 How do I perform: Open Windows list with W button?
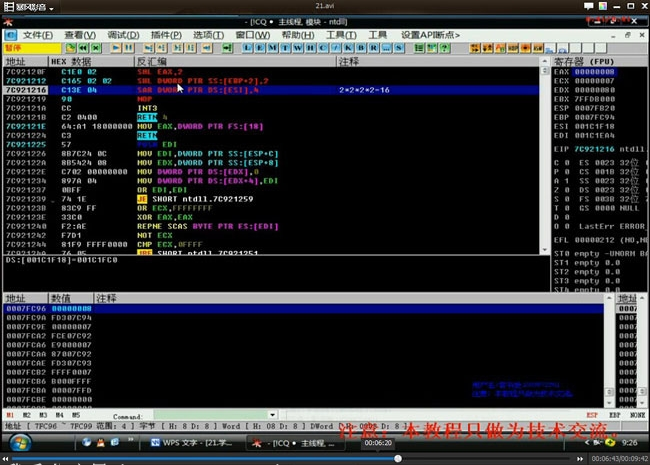(x=298, y=48)
